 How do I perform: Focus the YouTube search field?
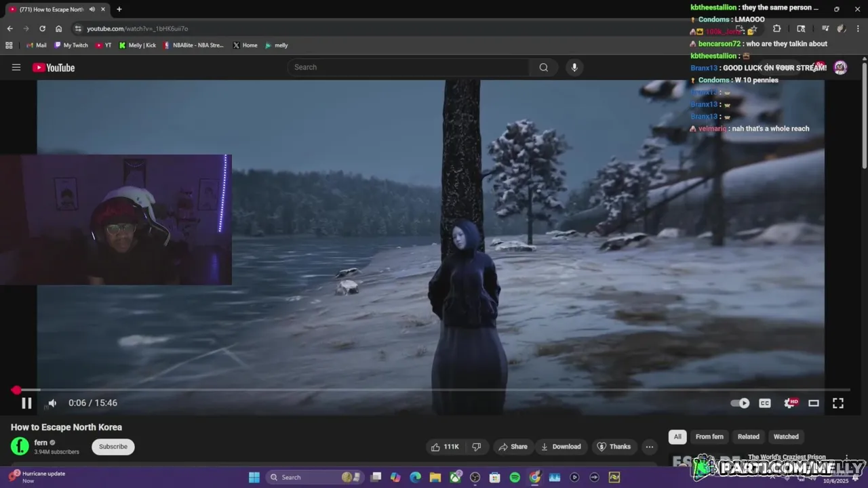click(x=408, y=67)
